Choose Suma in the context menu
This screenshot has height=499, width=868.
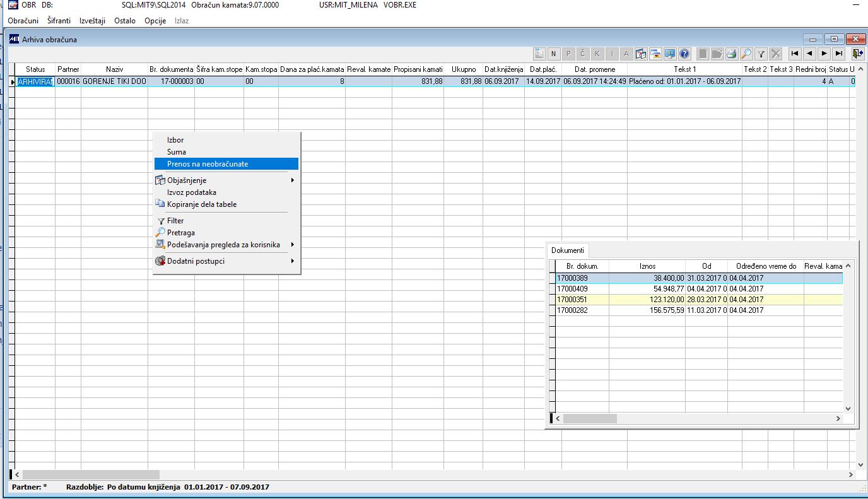coord(226,152)
